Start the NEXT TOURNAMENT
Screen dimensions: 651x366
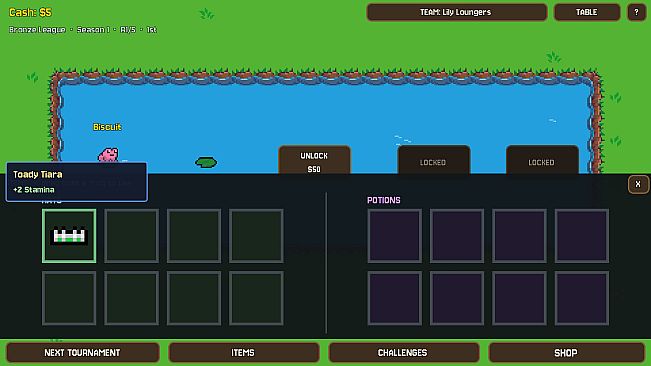82,352
